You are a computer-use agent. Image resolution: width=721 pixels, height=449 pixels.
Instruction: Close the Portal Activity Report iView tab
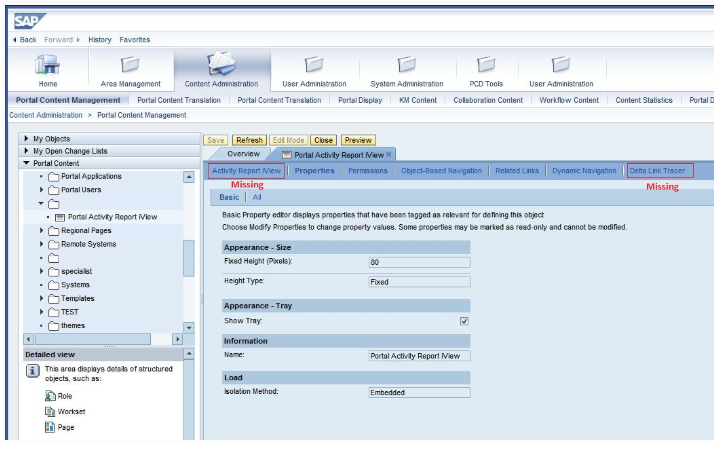(389, 155)
